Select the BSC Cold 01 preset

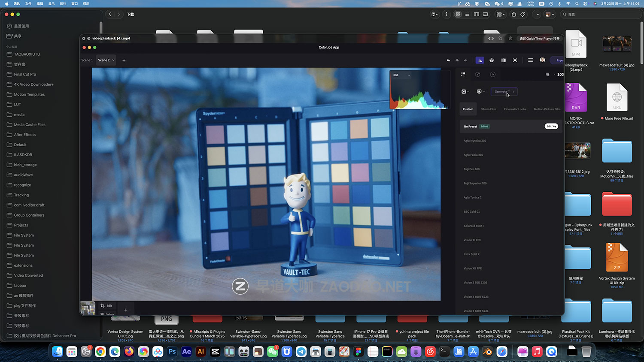point(471,211)
